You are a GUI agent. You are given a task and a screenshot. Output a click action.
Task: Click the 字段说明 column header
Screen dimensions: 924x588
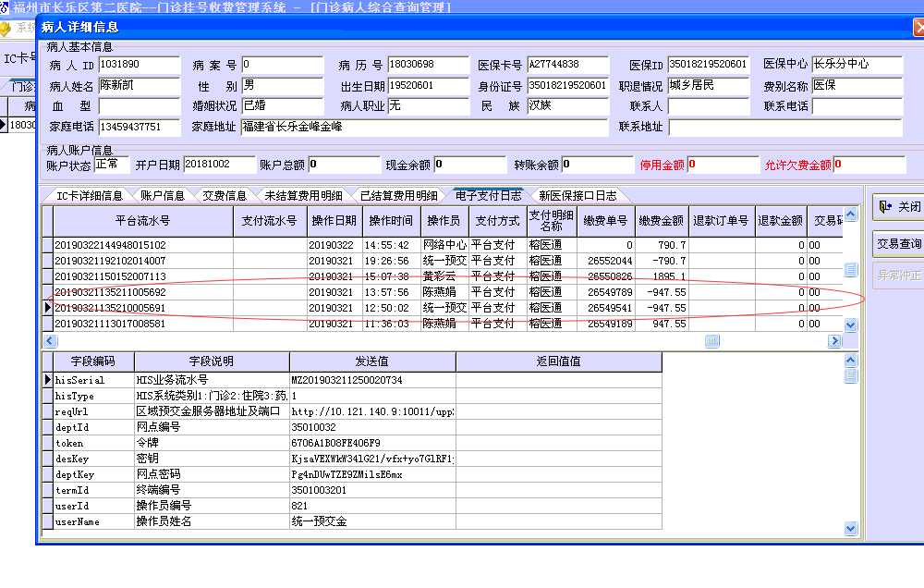tap(212, 361)
